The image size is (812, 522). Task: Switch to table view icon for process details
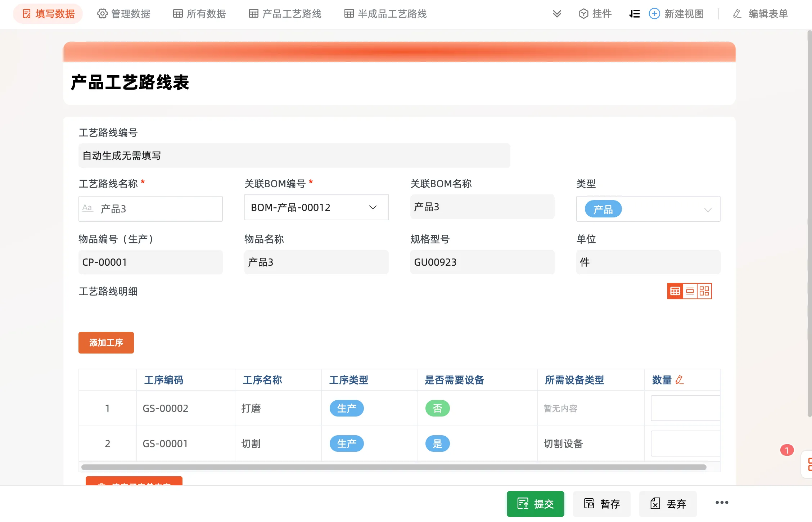coord(675,291)
